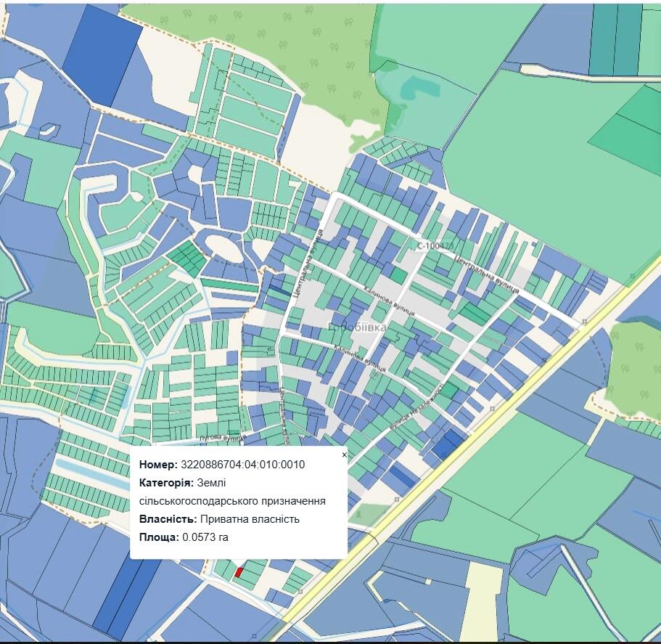Click the red highlighted parcel

pos(239,572)
